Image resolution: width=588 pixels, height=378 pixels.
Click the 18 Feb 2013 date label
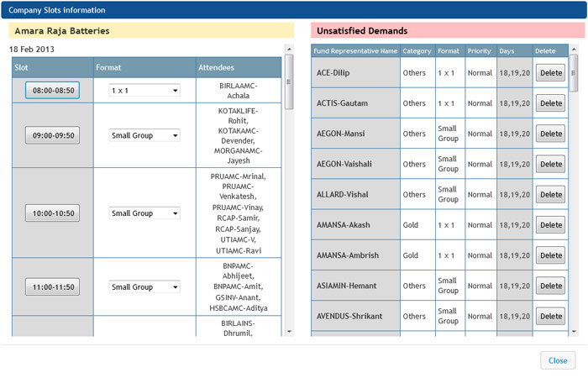pyautogui.click(x=32, y=49)
